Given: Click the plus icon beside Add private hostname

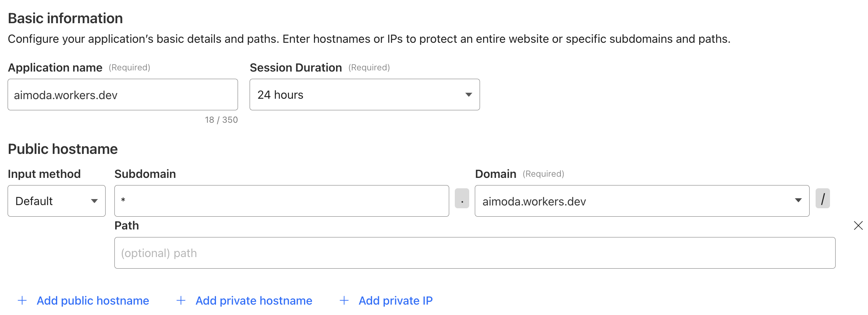Looking at the screenshot, I should (x=181, y=301).
